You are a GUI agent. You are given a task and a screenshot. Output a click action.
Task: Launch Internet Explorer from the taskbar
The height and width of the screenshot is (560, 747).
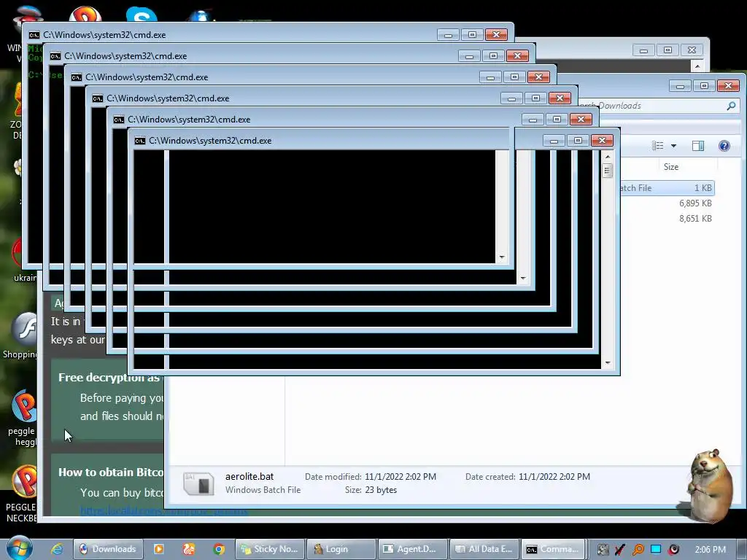coord(57,549)
